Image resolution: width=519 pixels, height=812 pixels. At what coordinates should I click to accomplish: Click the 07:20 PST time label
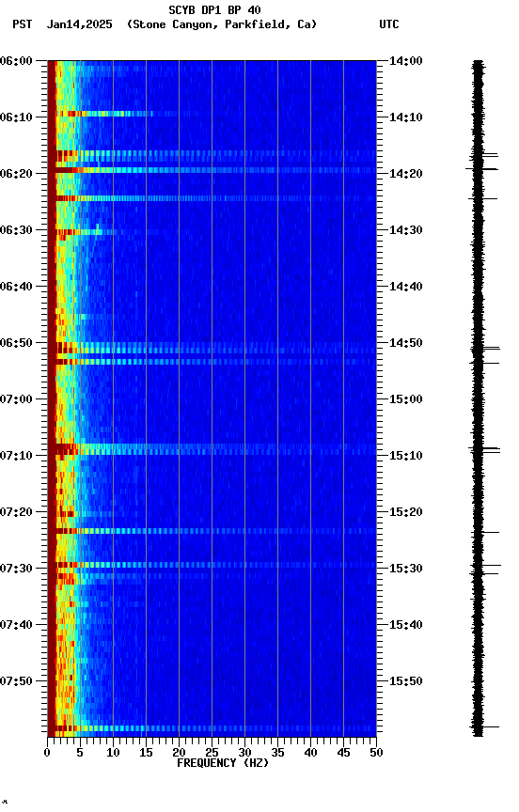(16, 512)
